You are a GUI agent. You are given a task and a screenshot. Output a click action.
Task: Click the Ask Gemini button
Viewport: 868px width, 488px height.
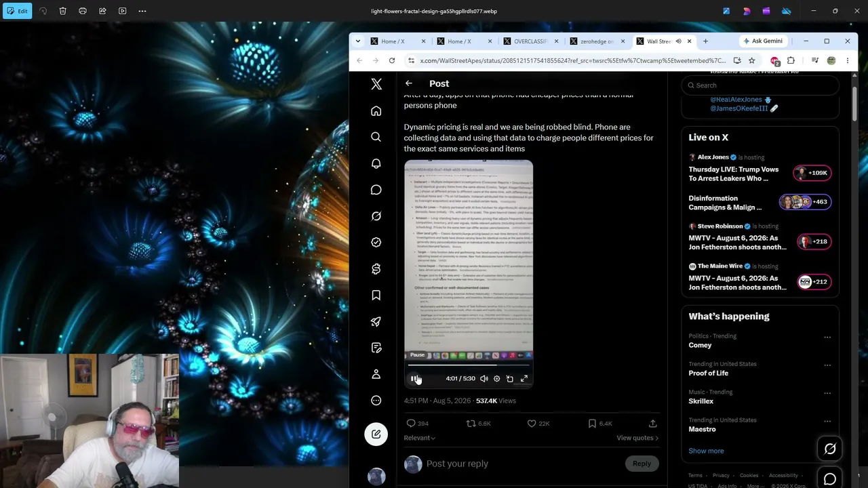[763, 41]
